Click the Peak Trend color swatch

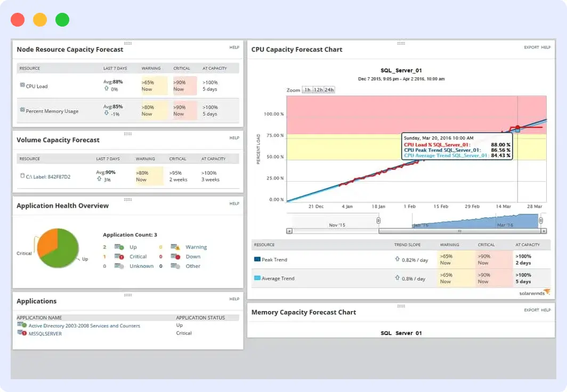256,260
